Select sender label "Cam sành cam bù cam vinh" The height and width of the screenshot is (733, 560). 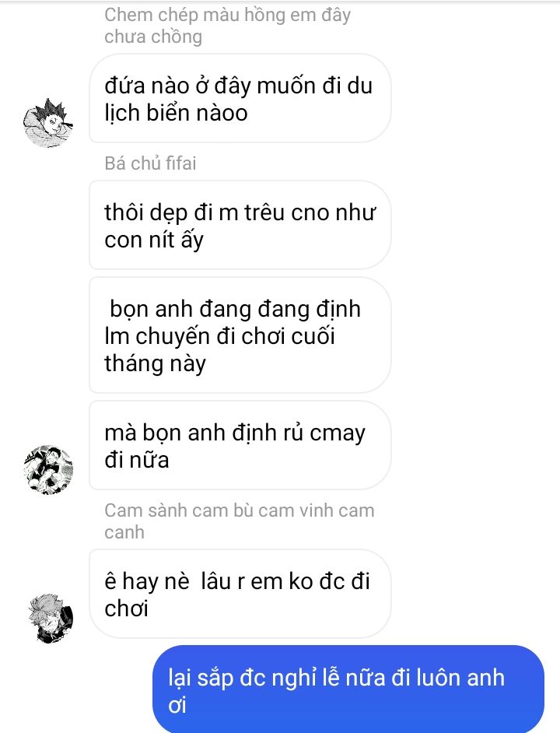240,510
